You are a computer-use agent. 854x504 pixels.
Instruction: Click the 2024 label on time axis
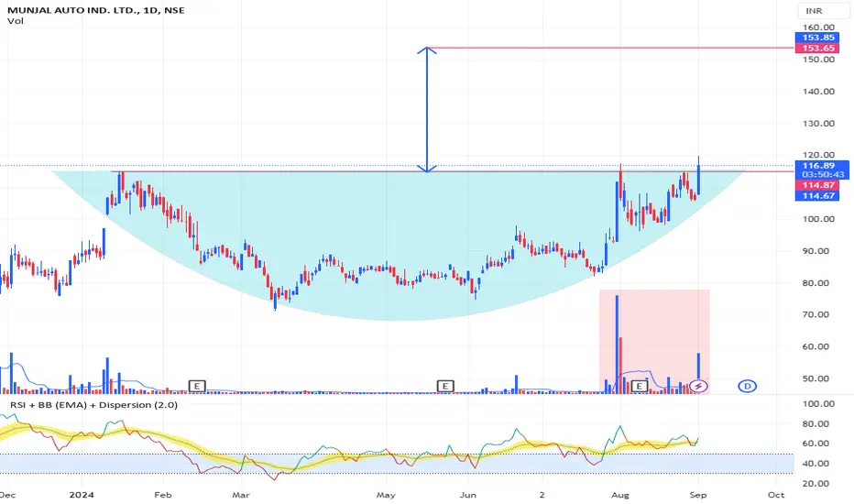tap(82, 495)
